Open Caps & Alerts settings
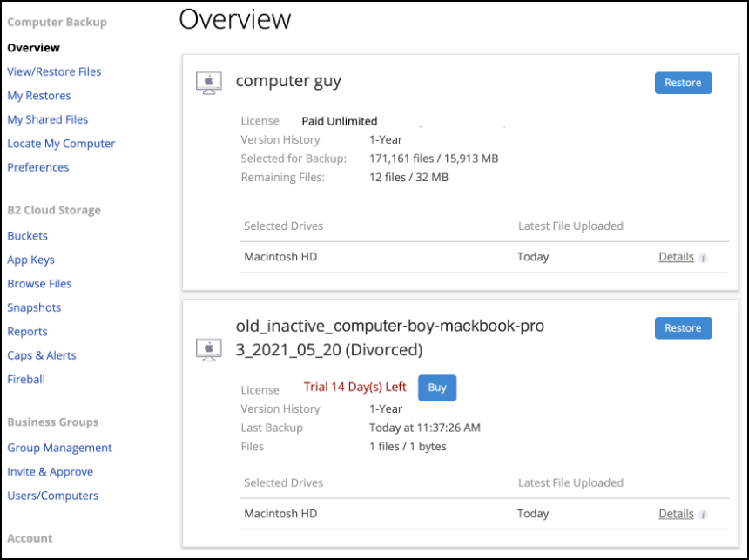Screen dimensions: 749x560 coord(42,355)
